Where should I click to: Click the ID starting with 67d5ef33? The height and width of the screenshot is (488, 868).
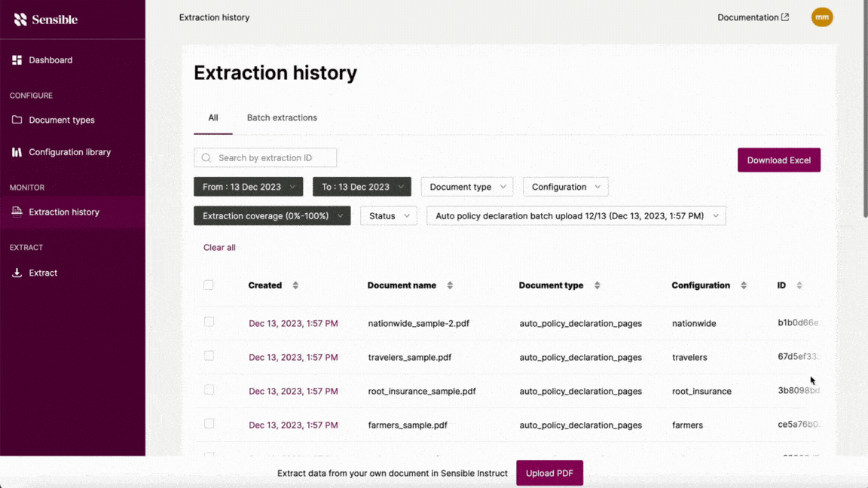(798, 356)
